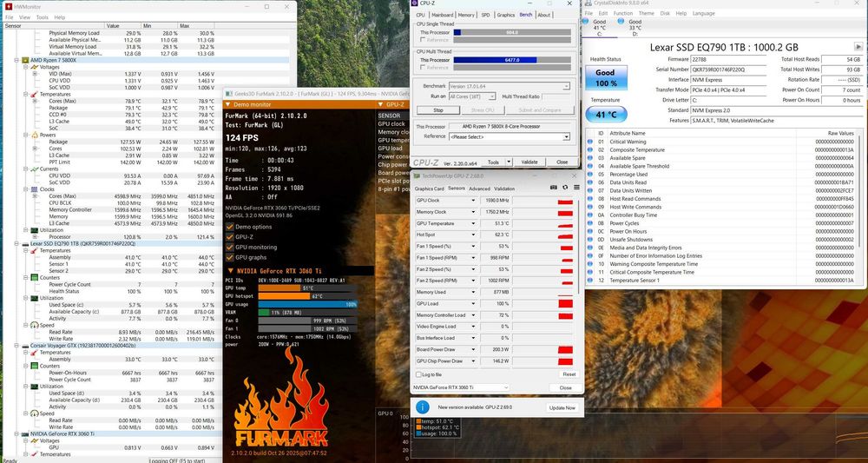Click GPU-Z refresh icon
This screenshot has height=463, width=868.
565,188
